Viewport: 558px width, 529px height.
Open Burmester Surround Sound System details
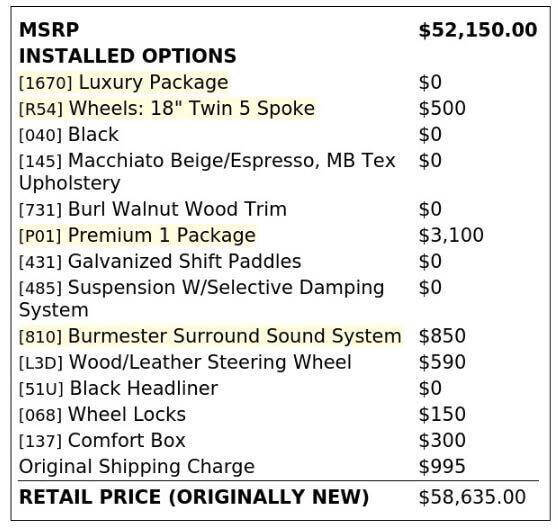(210, 336)
